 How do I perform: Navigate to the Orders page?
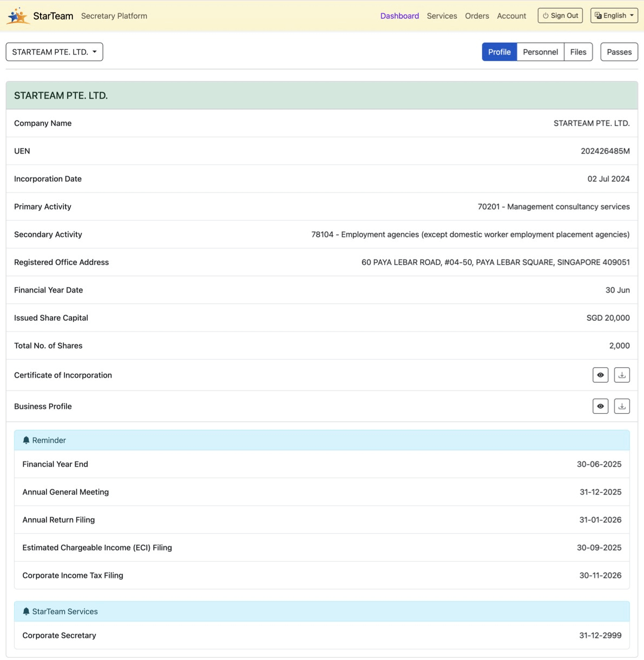pos(477,16)
